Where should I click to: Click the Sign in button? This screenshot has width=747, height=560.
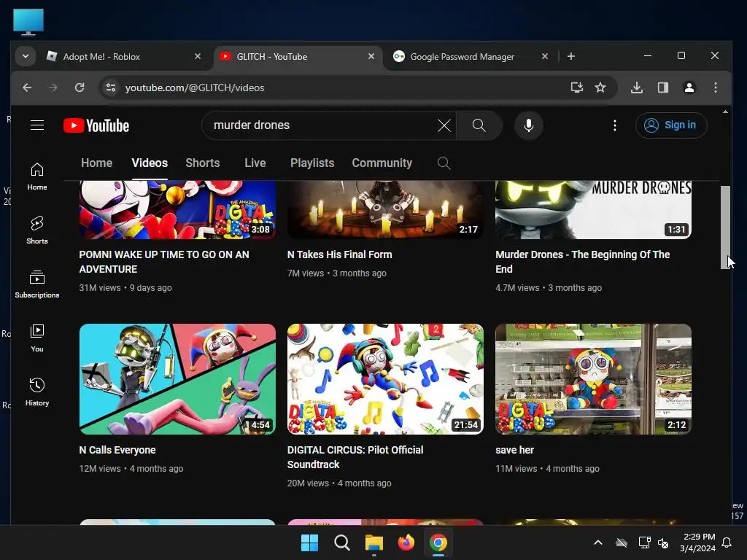point(671,125)
